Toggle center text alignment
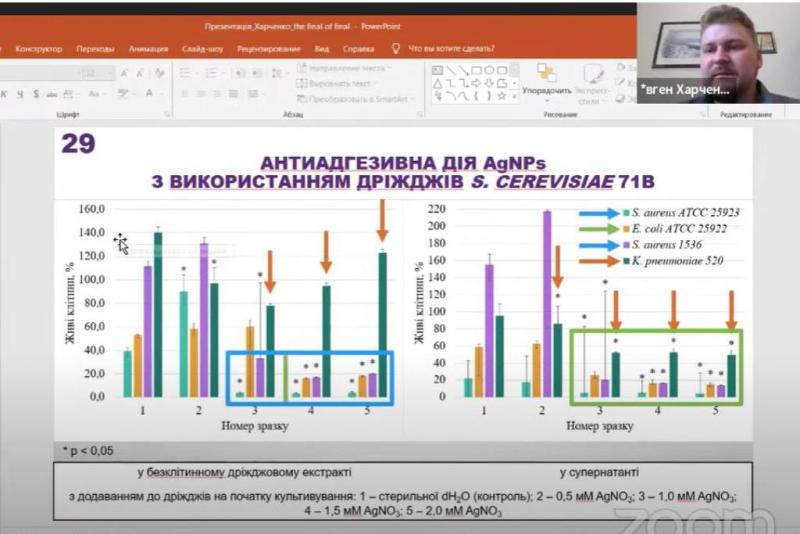Screen dimensions: 800x534 click(x=201, y=94)
